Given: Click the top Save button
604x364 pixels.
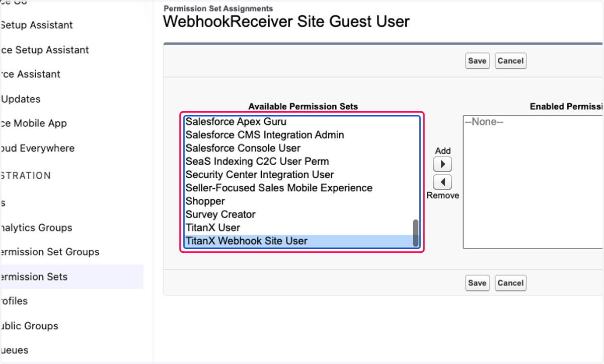Looking at the screenshot, I should click(477, 61).
